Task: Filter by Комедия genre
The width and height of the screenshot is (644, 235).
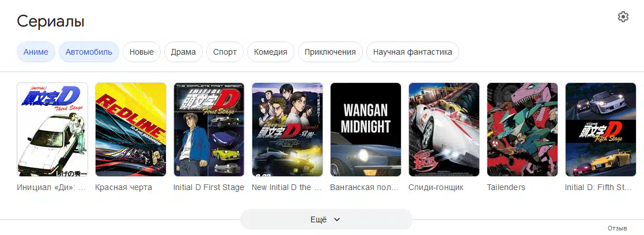Action: (x=271, y=52)
